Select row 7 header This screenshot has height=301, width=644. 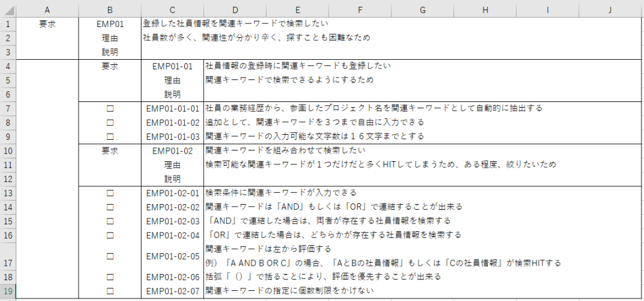point(8,108)
